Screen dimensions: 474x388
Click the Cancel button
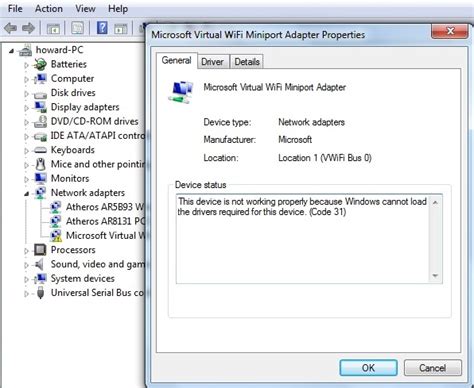(432, 368)
